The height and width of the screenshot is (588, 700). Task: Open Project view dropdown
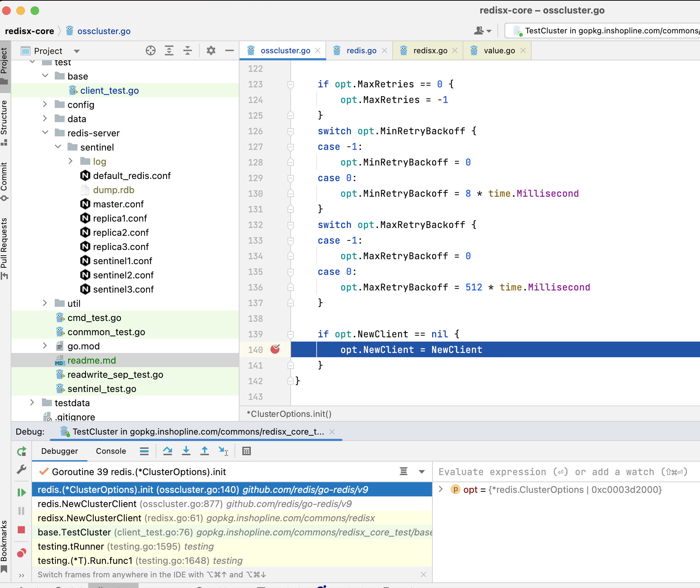pos(77,51)
